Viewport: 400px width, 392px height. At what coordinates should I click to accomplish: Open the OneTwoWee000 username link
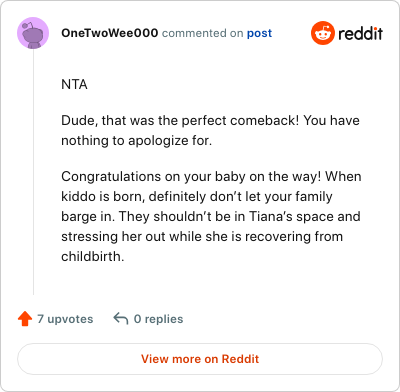(x=110, y=33)
